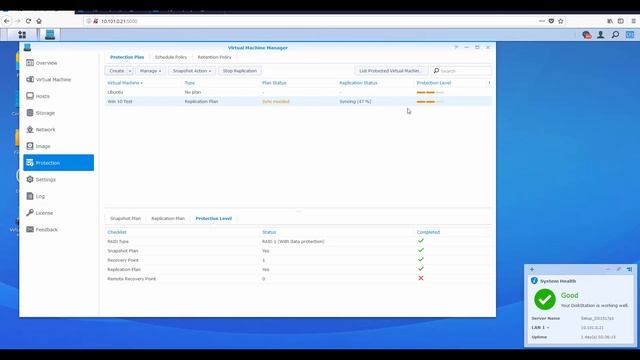The width and height of the screenshot is (640, 360).
Task: Click List Protected Virtual Machine button
Action: [391, 71]
